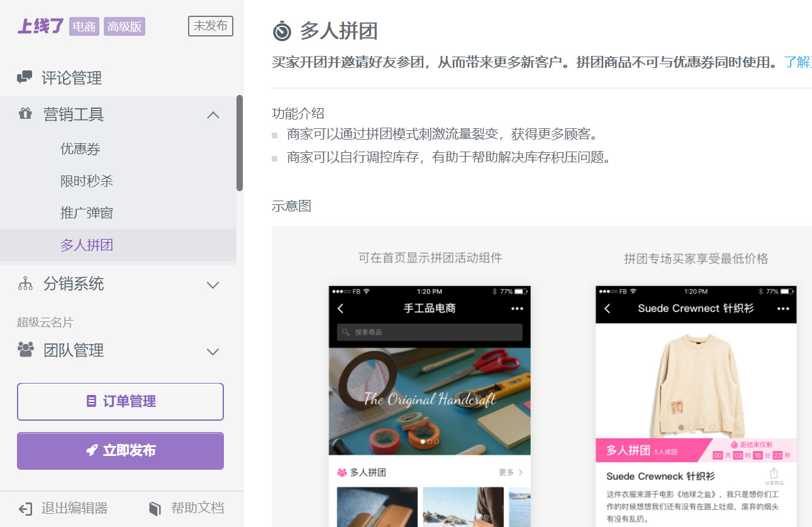Viewport: 812px width, 527px height.
Task: Click the distribution network icon beside 分销系统
Action: (25, 284)
